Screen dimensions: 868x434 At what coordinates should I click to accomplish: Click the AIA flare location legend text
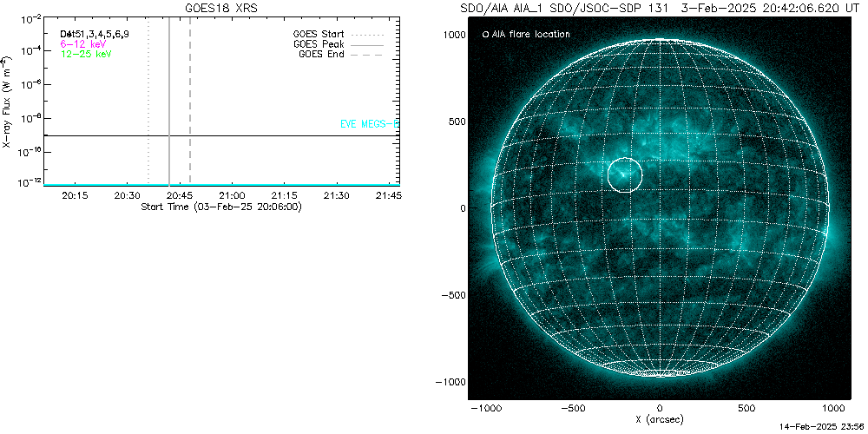[529, 35]
